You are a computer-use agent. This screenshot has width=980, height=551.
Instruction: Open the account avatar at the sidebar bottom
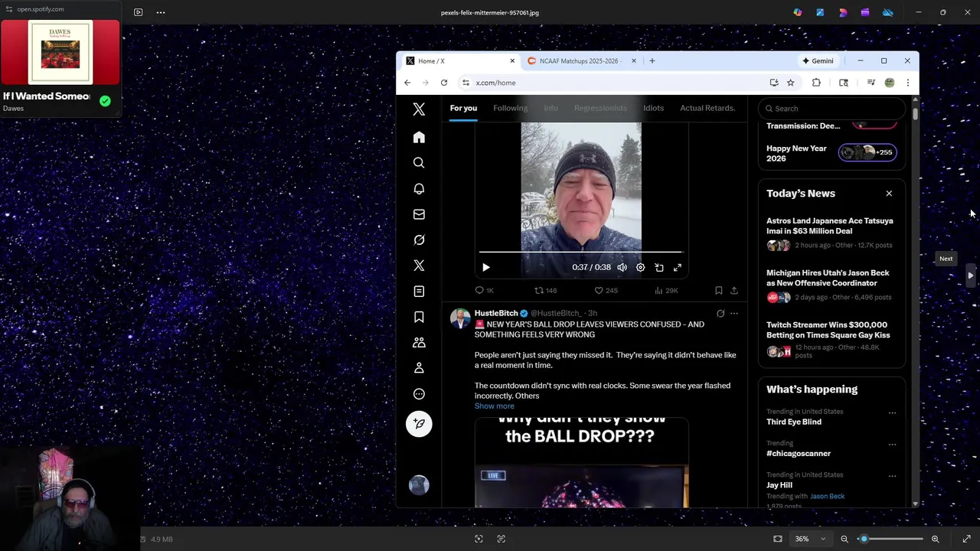(x=419, y=485)
